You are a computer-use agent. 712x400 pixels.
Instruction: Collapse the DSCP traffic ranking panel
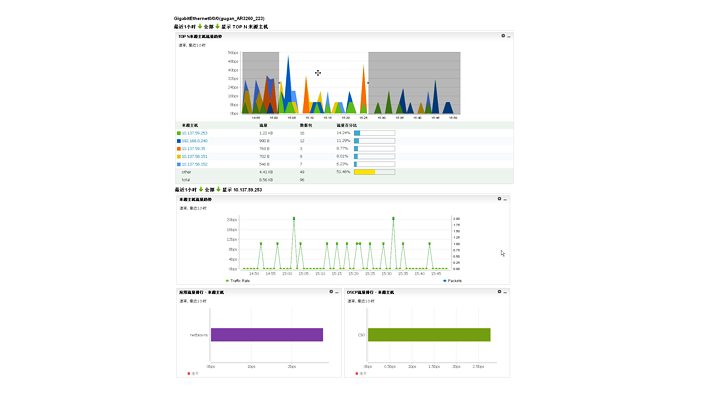[x=506, y=292]
